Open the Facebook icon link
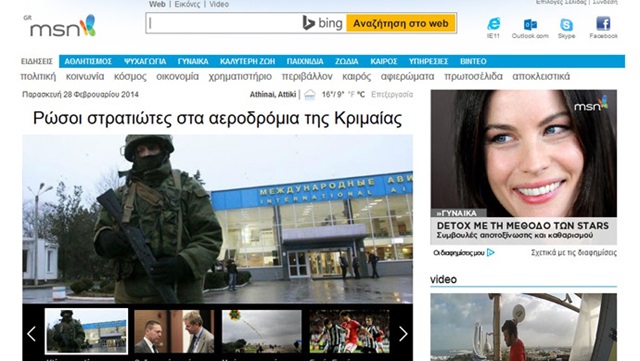The image size is (640, 361). pyautogui.click(x=603, y=24)
